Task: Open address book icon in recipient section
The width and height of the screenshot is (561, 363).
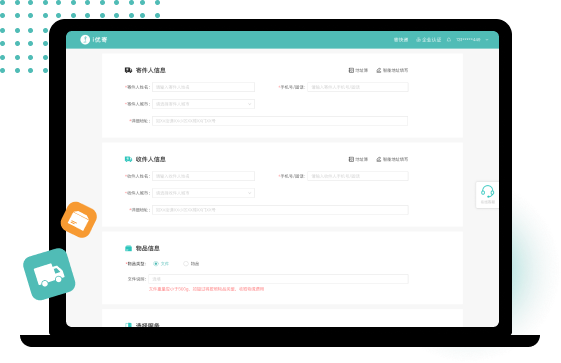Action: pyautogui.click(x=351, y=159)
